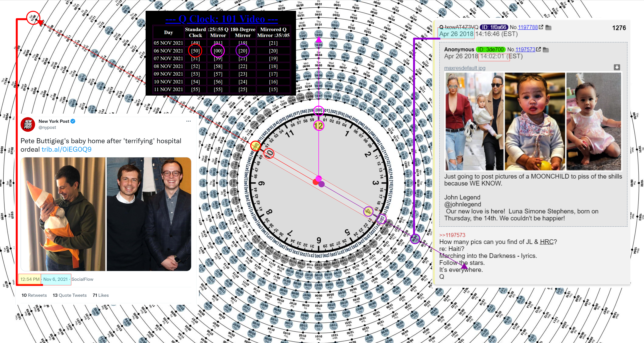
Task: Follow the >>1197573 reply reference link
Action: pyautogui.click(x=452, y=235)
